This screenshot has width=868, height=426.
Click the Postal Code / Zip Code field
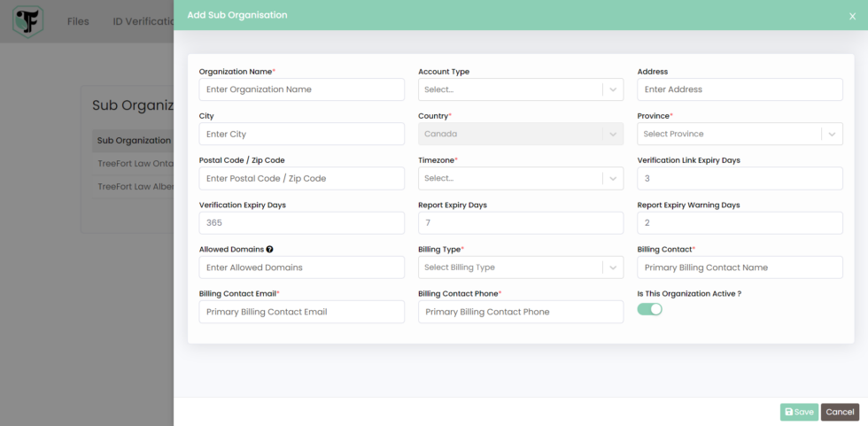(301, 178)
